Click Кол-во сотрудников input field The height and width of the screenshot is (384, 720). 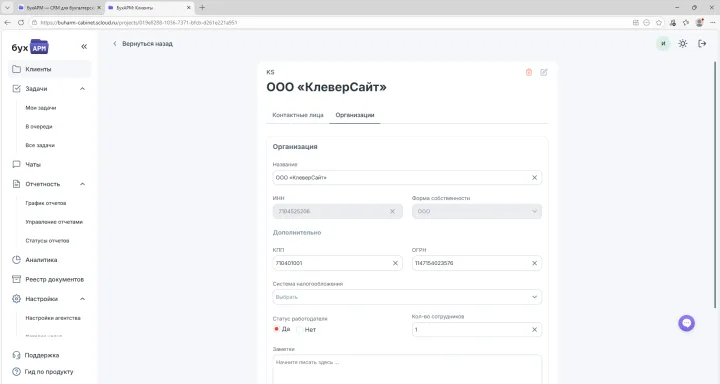(x=477, y=330)
